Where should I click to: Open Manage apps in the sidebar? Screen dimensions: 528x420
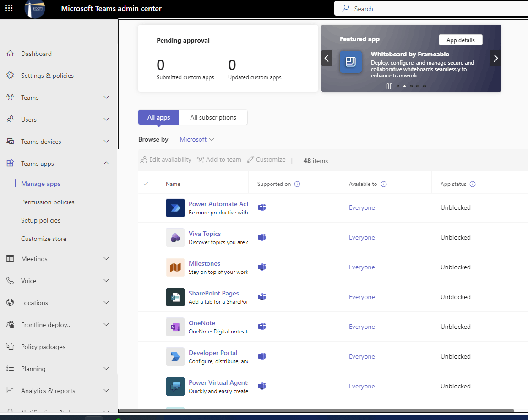(41, 184)
